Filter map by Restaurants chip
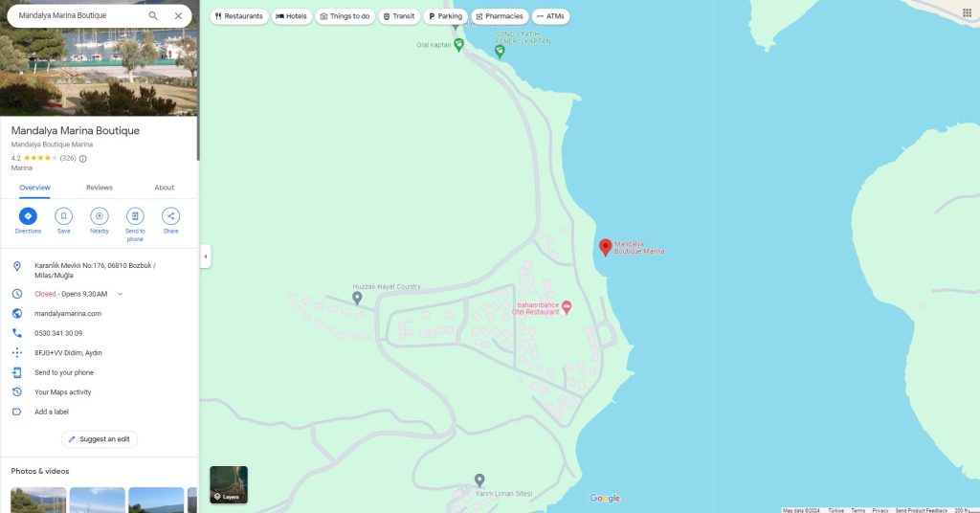Screen dimensions: 980x513 [238, 16]
